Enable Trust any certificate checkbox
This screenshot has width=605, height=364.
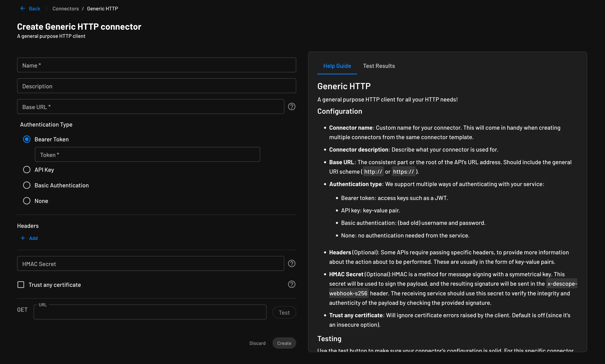pyautogui.click(x=20, y=285)
